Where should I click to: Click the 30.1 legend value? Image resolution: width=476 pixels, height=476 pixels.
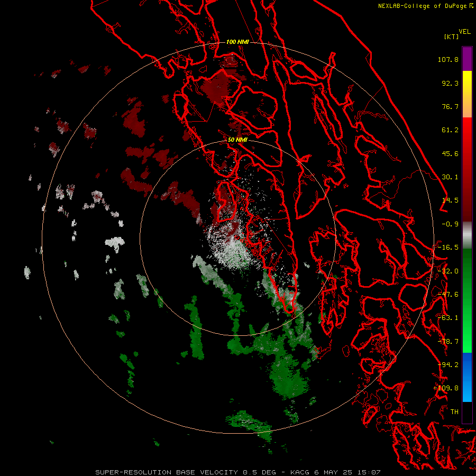click(x=450, y=177)
